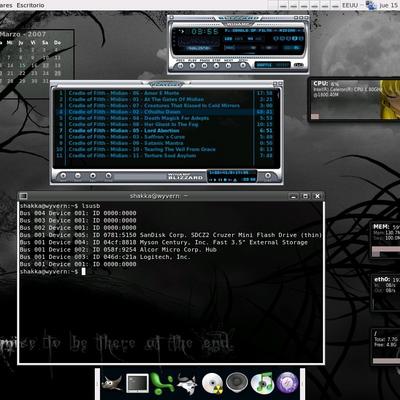The height and width of the screenshot is (400, 400).
Task: Click the SanDisk Corp. Cruzer Mini line in the terminal
Action: point(171,235)
